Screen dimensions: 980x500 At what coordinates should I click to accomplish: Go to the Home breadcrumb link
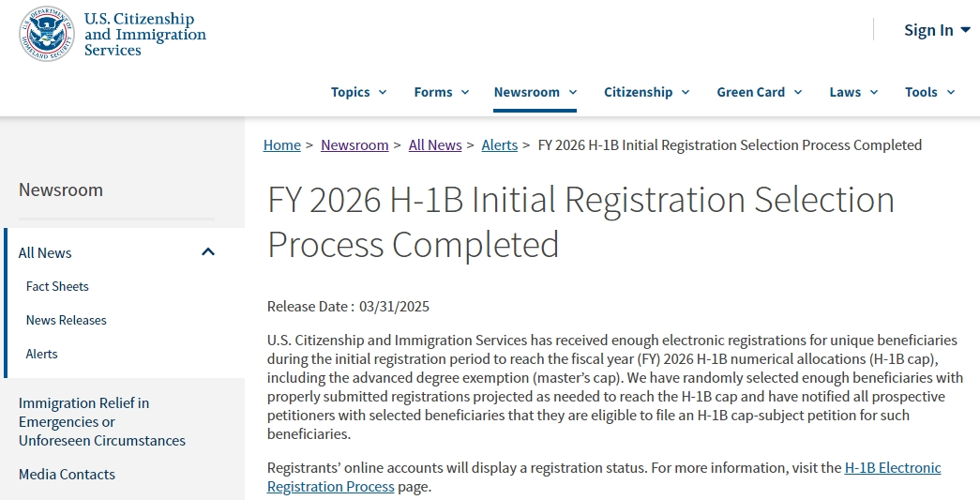(282, 144)
